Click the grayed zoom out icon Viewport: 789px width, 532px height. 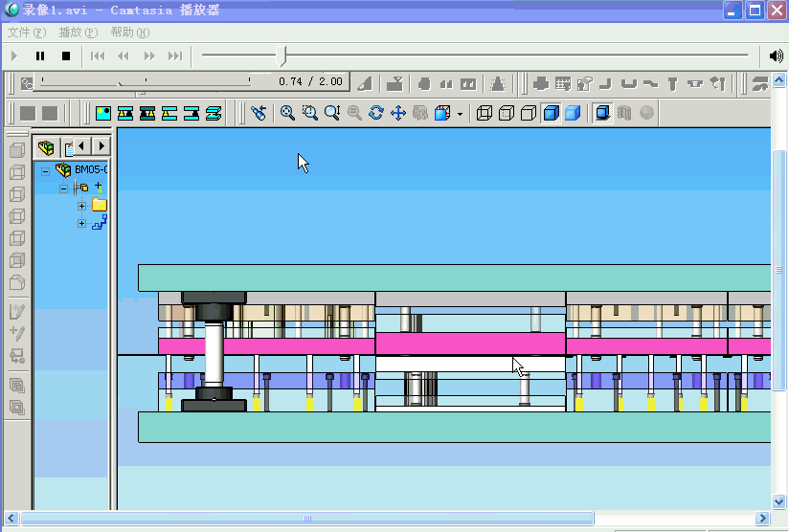[354, 113]
